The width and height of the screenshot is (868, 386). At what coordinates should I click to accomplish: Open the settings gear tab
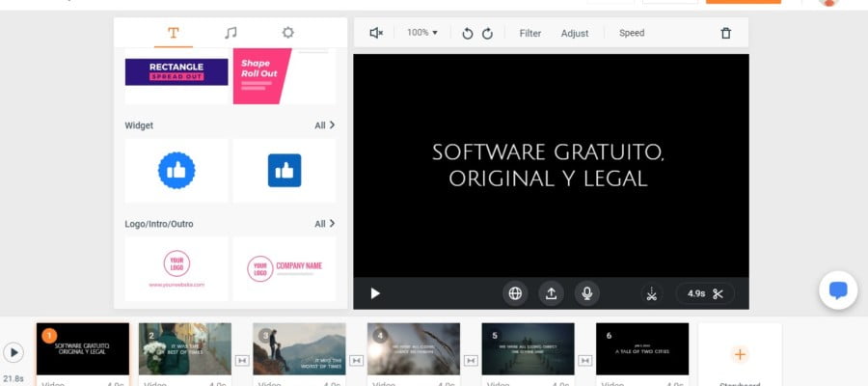click(x=287, y=33)
